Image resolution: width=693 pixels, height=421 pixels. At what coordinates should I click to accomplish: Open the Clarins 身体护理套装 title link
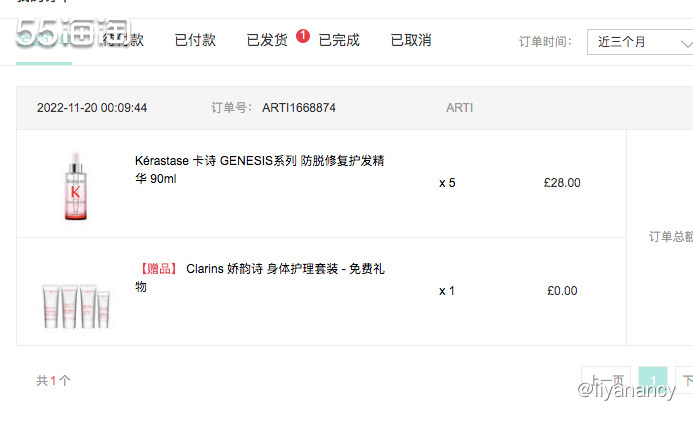click(x=259, y=277)
